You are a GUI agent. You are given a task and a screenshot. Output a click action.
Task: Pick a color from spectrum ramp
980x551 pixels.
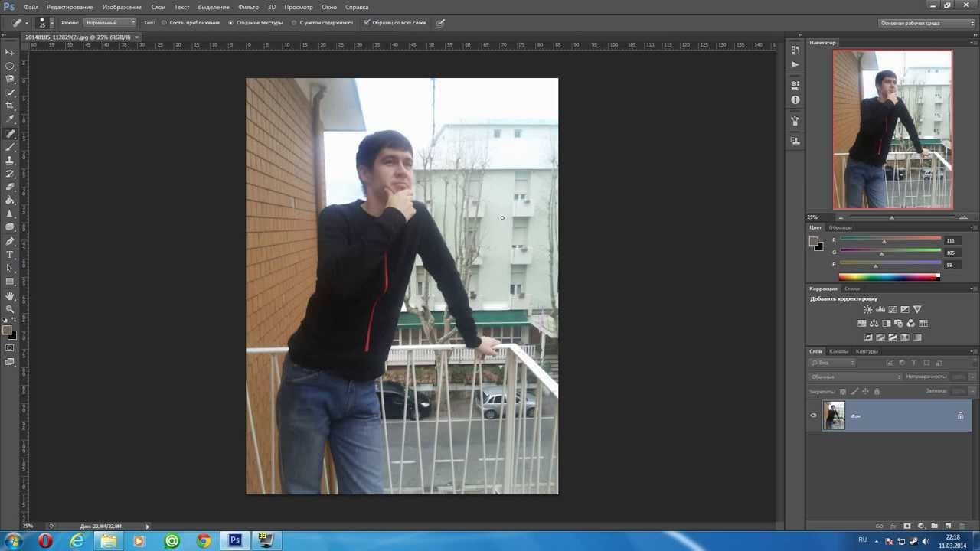[889, 277]
